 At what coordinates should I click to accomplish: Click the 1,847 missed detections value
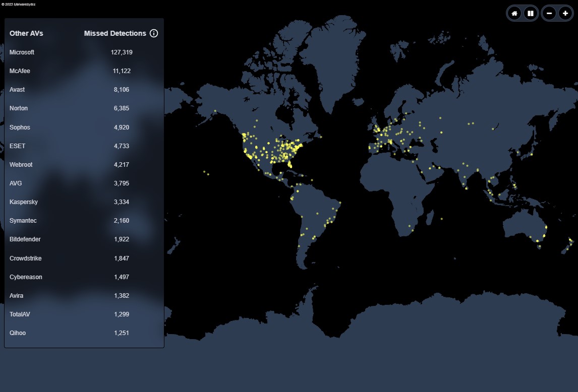pos(122,258)
